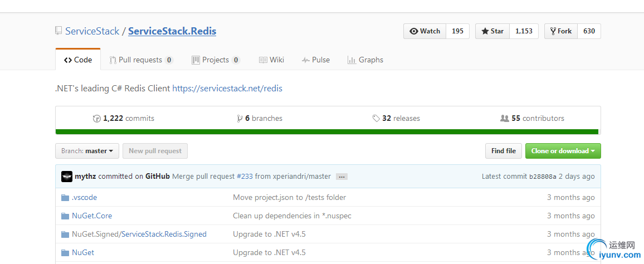Open the NuGet.Signed/ServiceStack.Redis.Signed folder
The image size is (644, 264).
(139, 234)
